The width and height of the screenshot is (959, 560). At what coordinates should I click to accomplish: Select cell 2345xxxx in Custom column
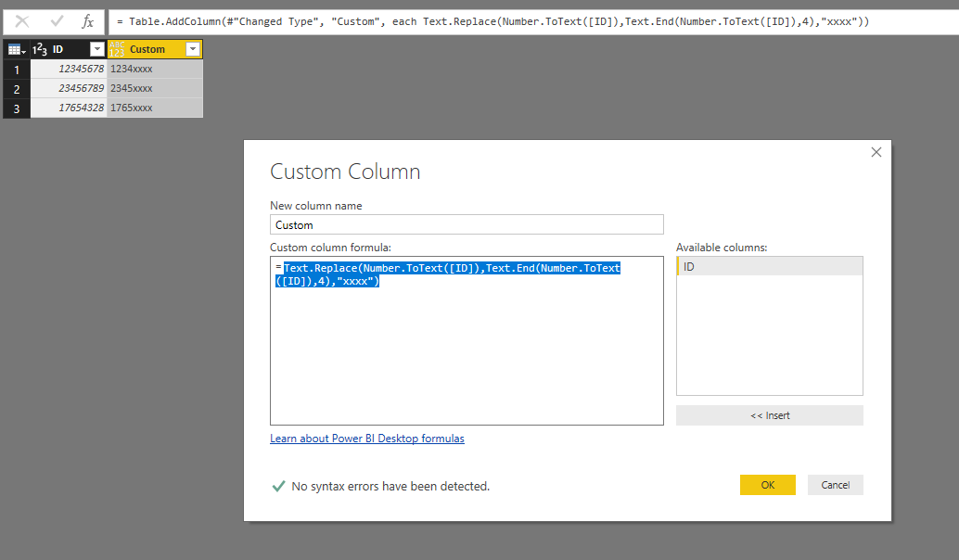[155, 89]
